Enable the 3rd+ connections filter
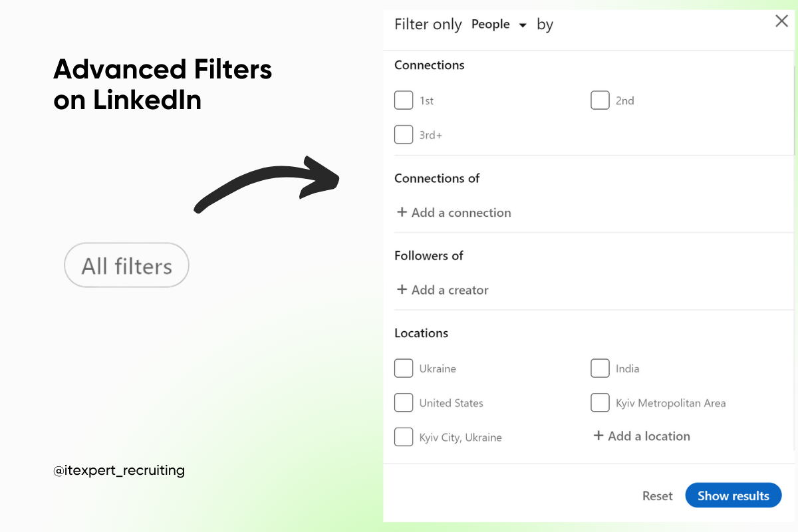The height and width of the screenshot is (532, 798). (x=404, y=134)
